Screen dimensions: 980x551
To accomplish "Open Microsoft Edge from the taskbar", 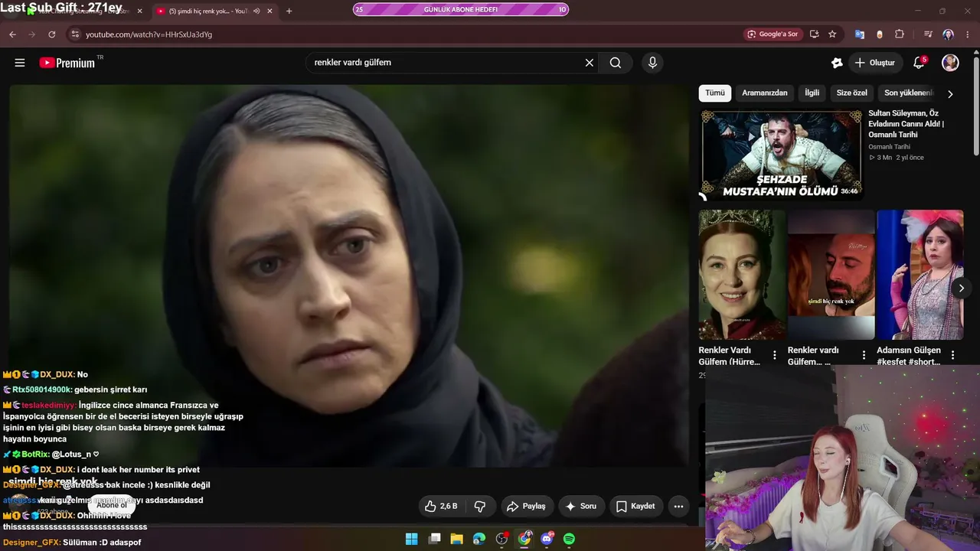I will click(479, 539).
